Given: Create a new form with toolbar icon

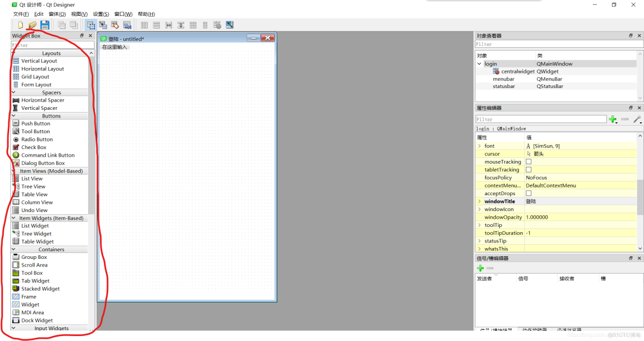Looking at the screenshot, I should pos(20,25).
